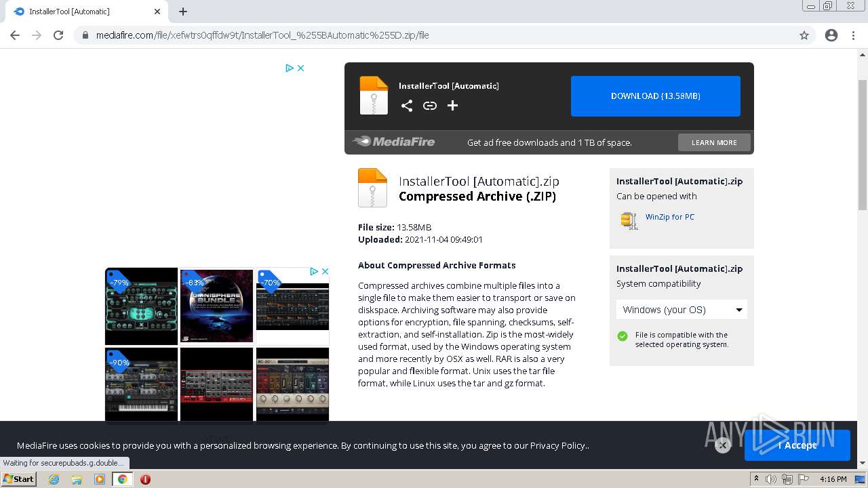Open the bottom-right amp plugin ad thumbnail

pyautogui.click(x=292, y=384)
